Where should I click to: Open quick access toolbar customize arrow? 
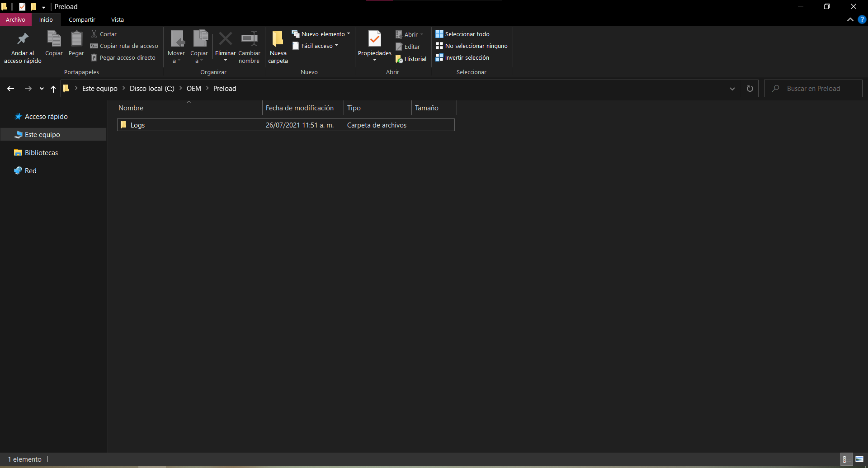(43, 7)
